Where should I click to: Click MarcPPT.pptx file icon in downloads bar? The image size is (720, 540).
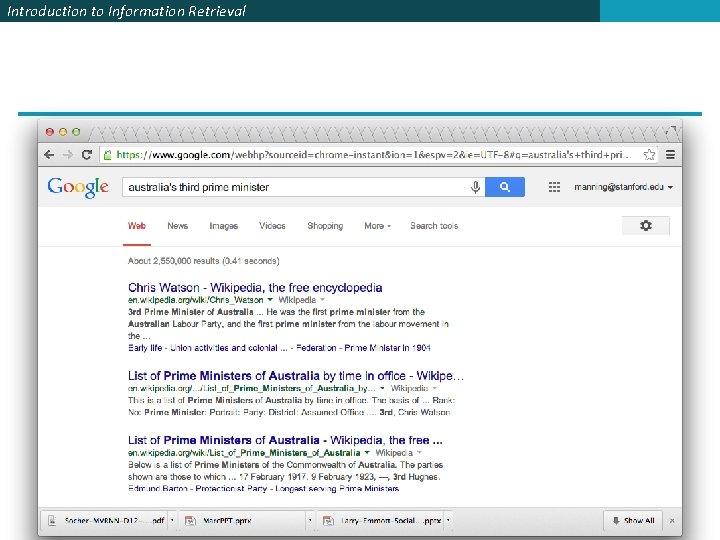(190, 521)
